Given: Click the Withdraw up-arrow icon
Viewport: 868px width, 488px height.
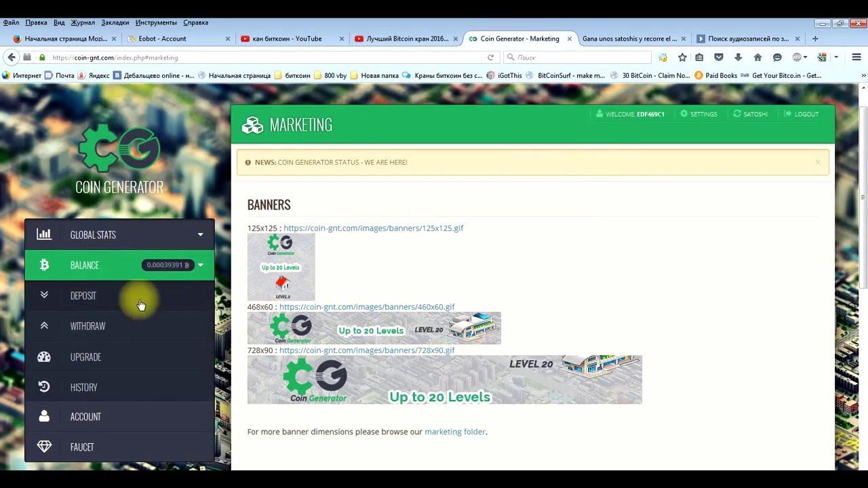Looking at the screenshot, I should point(44,325).
